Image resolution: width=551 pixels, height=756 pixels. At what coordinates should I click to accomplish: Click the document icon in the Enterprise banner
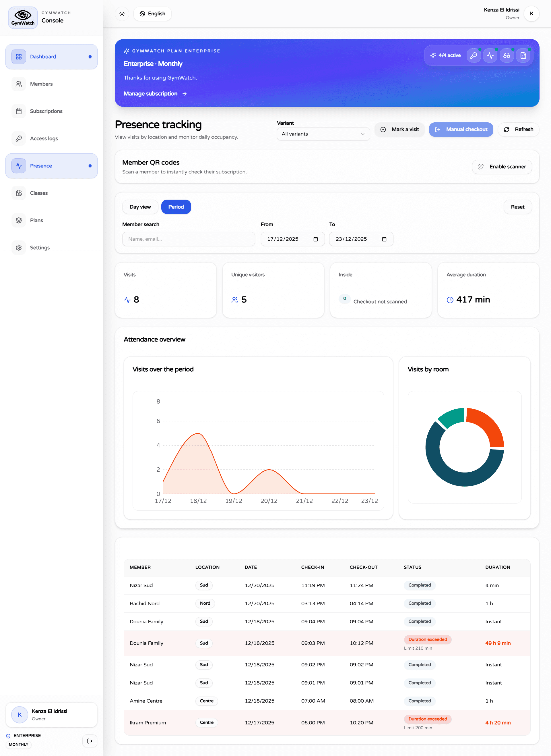point(523,55)
